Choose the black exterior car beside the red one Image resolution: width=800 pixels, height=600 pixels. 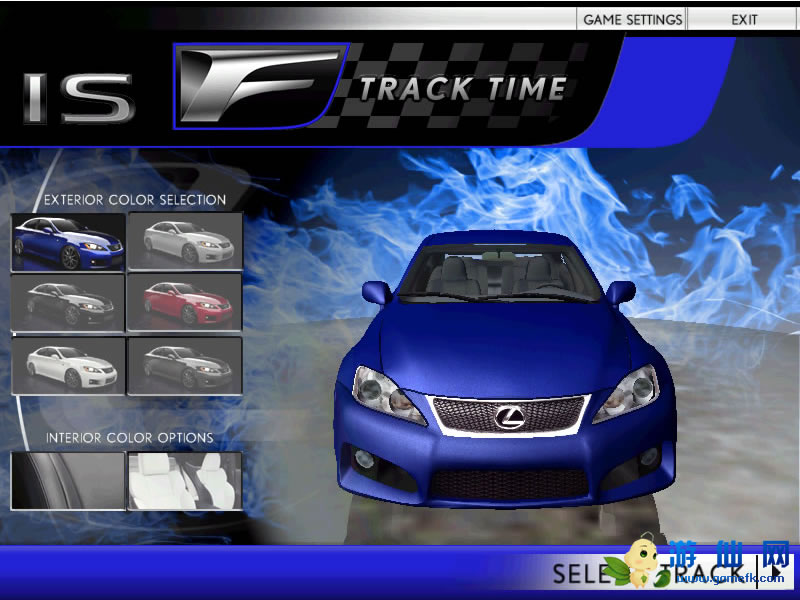click(68, 304)
